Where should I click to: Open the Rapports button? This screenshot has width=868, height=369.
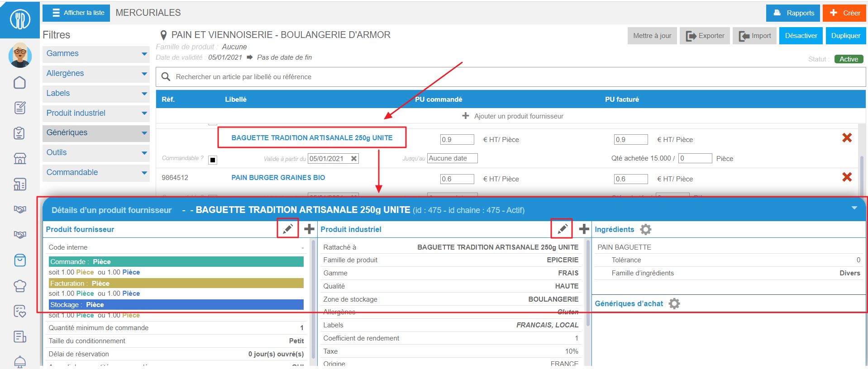tap(793, 13)
